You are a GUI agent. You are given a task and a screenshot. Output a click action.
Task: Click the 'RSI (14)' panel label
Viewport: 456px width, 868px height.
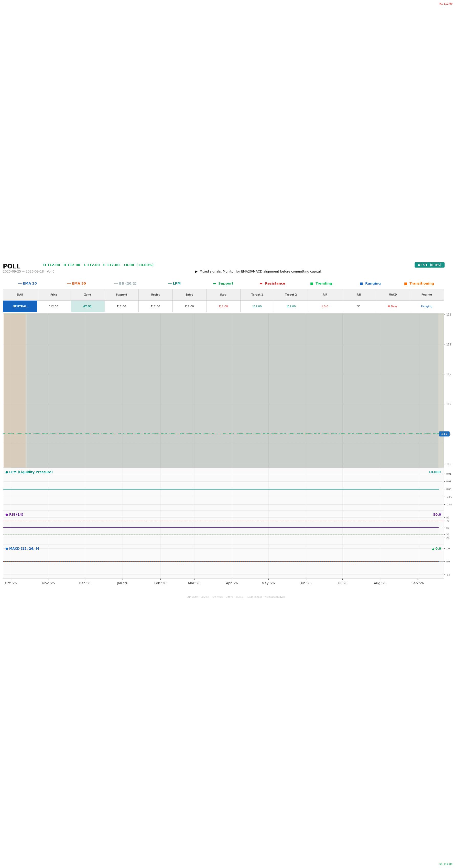point(14,515)
